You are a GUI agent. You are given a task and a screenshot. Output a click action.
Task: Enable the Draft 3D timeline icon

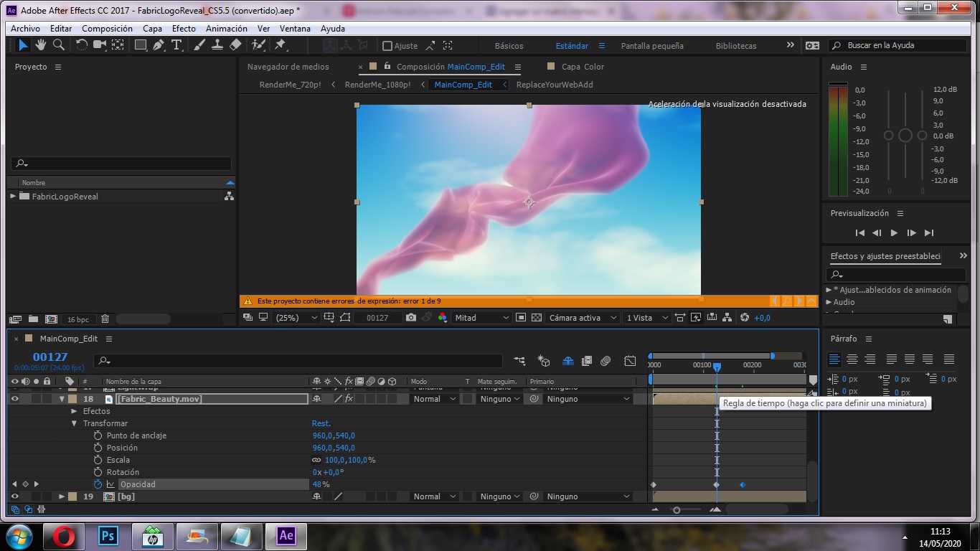[544, 361]
